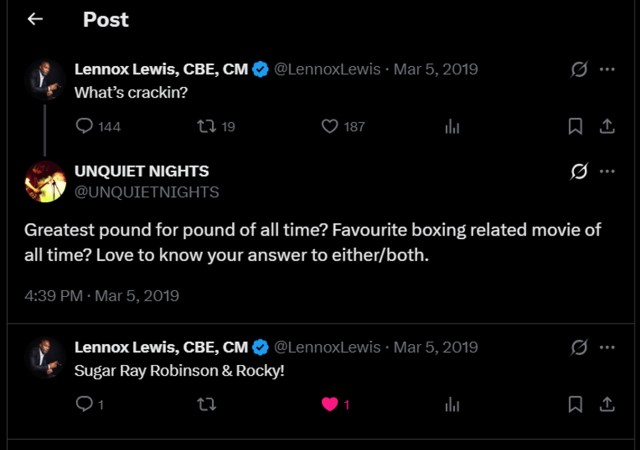
Task: Click Grok icon on UNQUIET NIGHTS post
Action: point(578,171)
